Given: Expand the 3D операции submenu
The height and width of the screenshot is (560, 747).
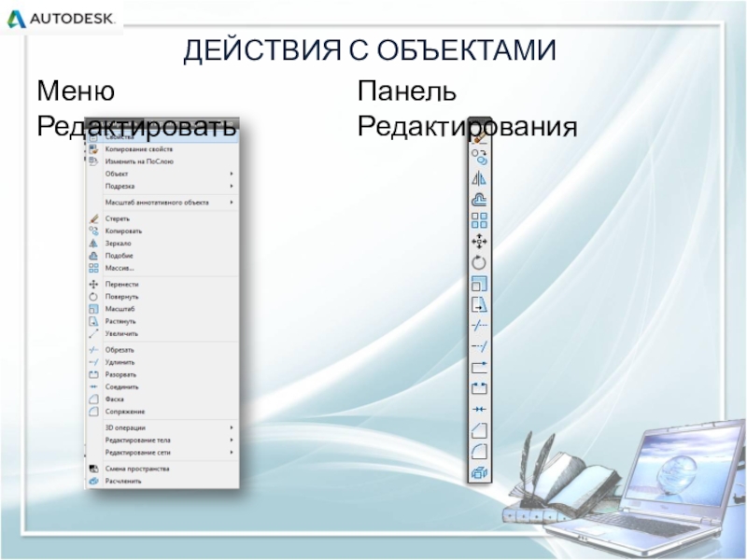Looking at the screenshot, I should click(x=162, y=427).
